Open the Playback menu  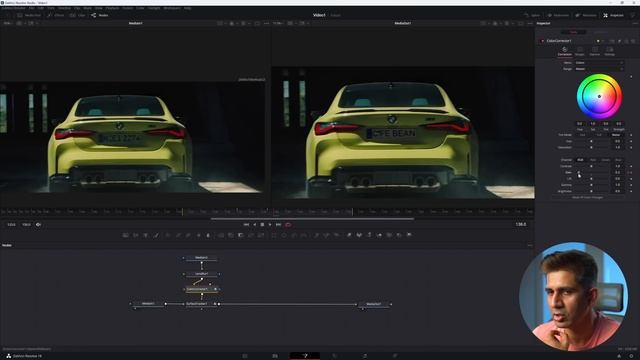[113, 8]
